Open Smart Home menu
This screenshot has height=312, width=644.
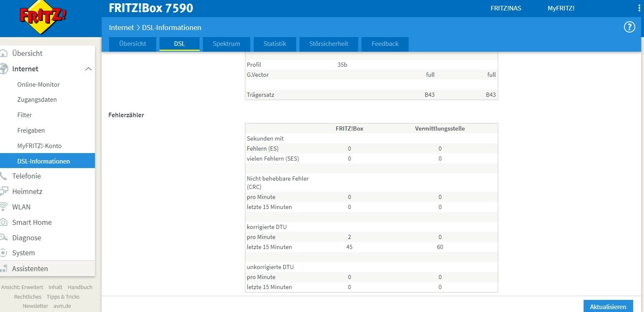(x=32, y=222)
